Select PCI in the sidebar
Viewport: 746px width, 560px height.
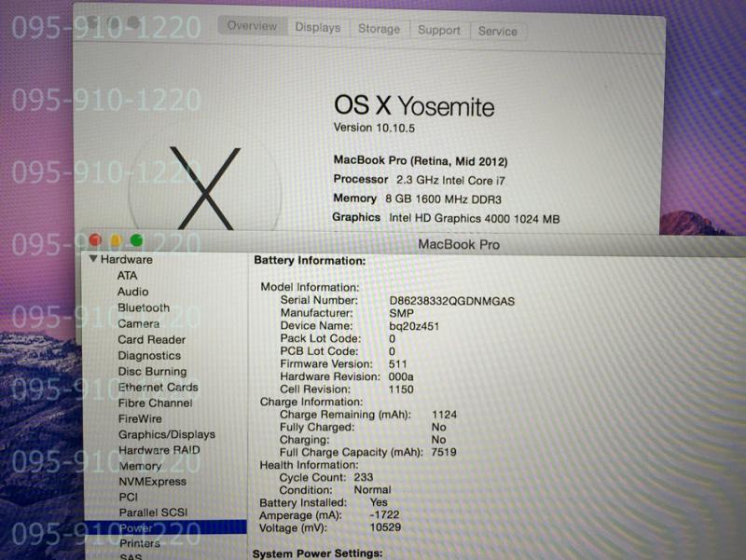tap(128, 498)
